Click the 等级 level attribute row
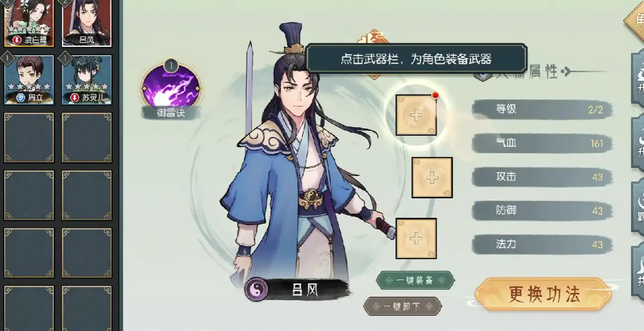 point(542,110)
